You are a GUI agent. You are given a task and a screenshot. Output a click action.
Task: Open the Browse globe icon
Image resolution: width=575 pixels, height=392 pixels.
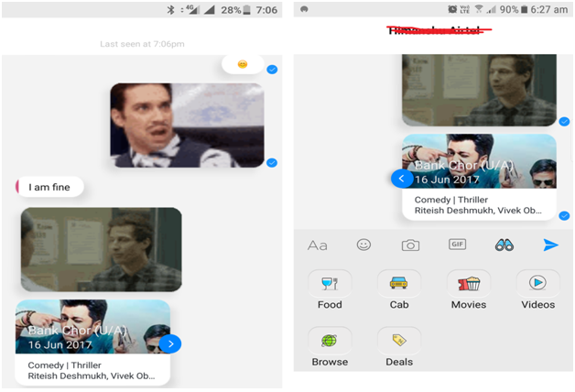[330, 341]
